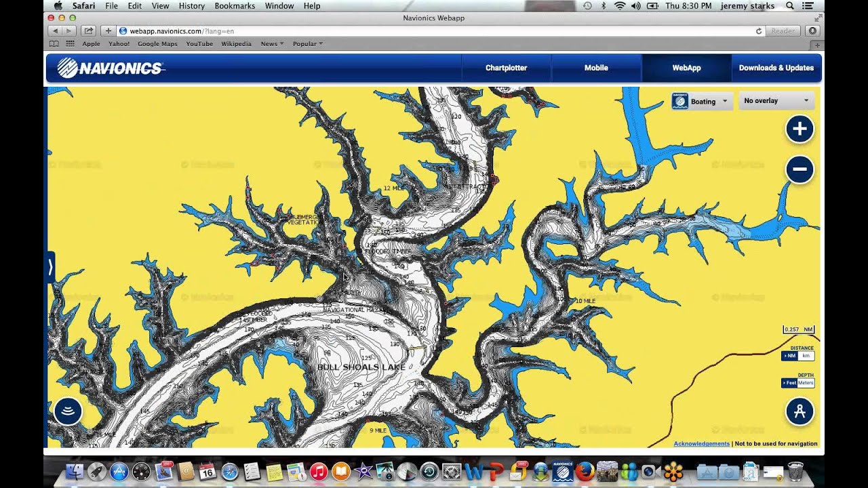Open the Bookmarks menu

pyautogui.click(x=235, y=5)
